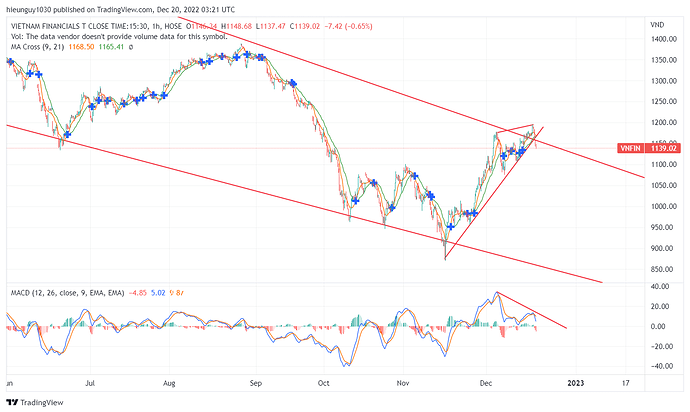Click the high value H1148.68 in header

[236, 26]
